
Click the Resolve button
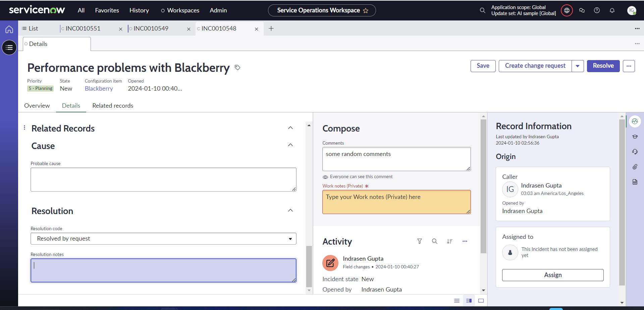click(x=603, y=66)
